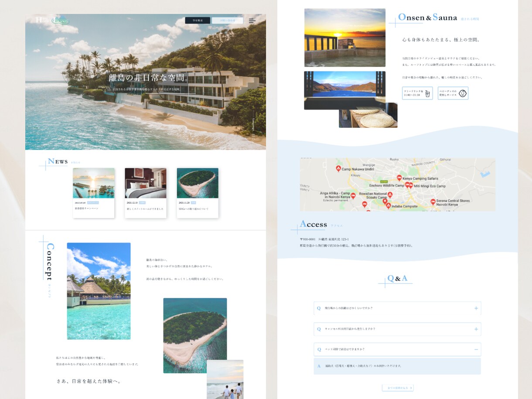The width and height of the screenshot is (532, 399).
Task: Click the Onsen & Sauna heading
Action: [x=427, y=18]
